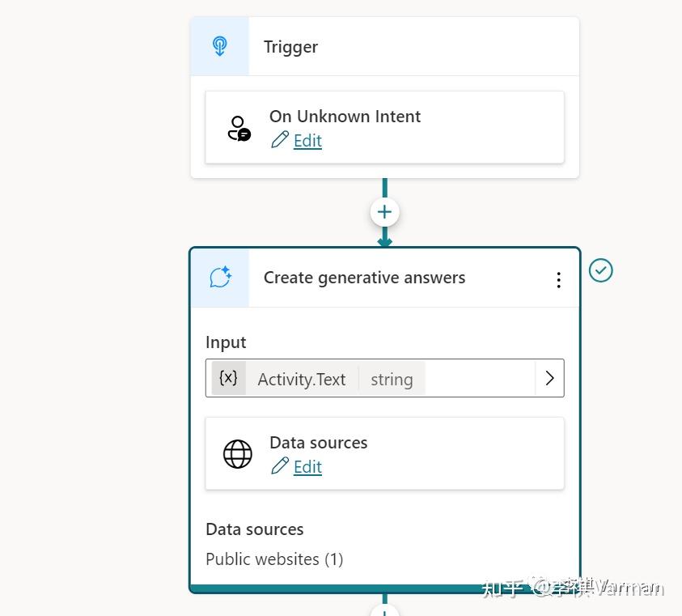682x616 pixels.
Task: Edit the On Unknown Intent trigger
Action: pos(307,141)
